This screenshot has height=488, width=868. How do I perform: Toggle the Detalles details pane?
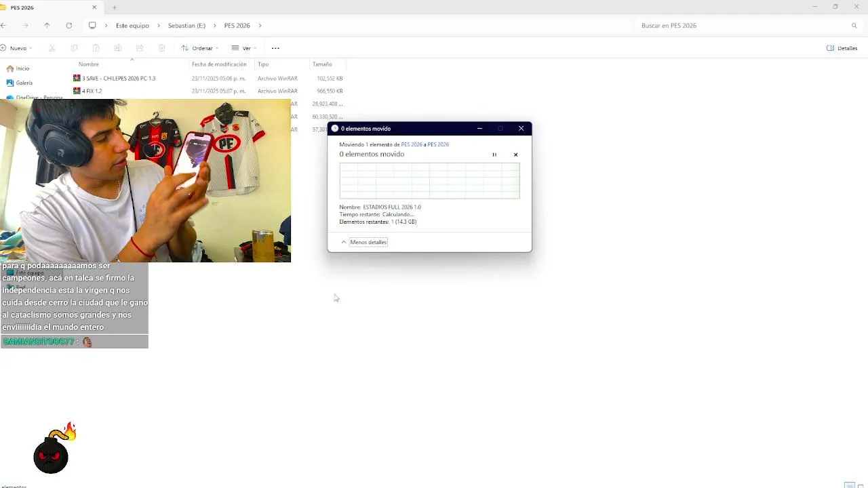pos(842,48)
